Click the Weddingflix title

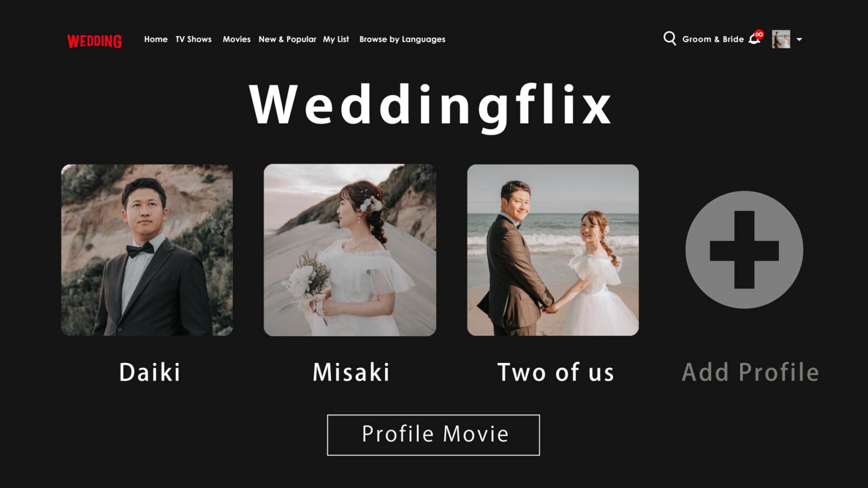point(431,105)
